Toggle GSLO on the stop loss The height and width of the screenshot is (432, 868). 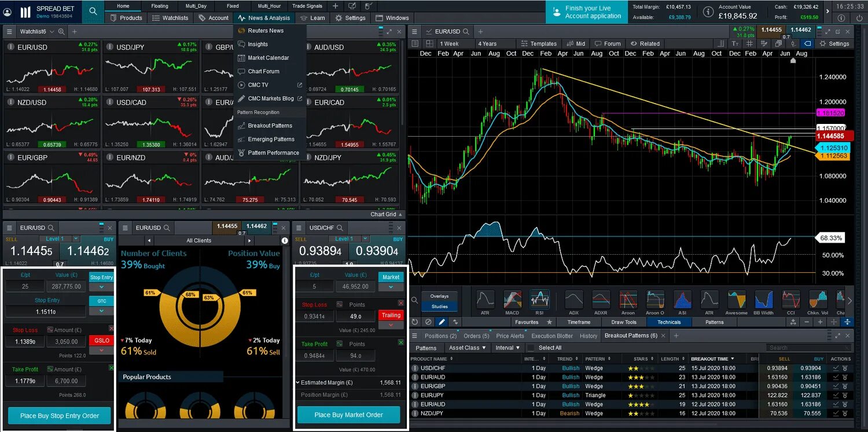coord(101,341)
